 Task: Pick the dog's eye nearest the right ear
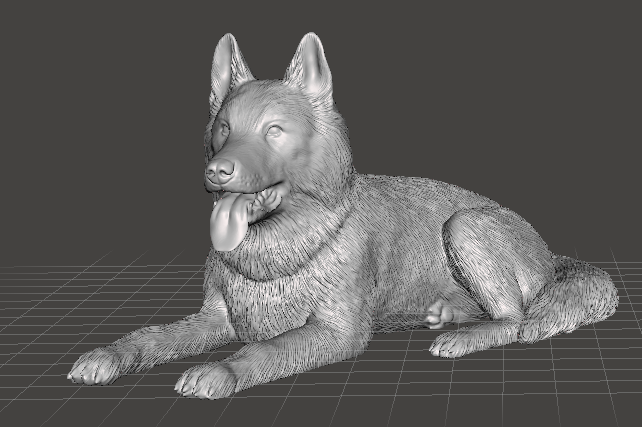pos(273,131)
